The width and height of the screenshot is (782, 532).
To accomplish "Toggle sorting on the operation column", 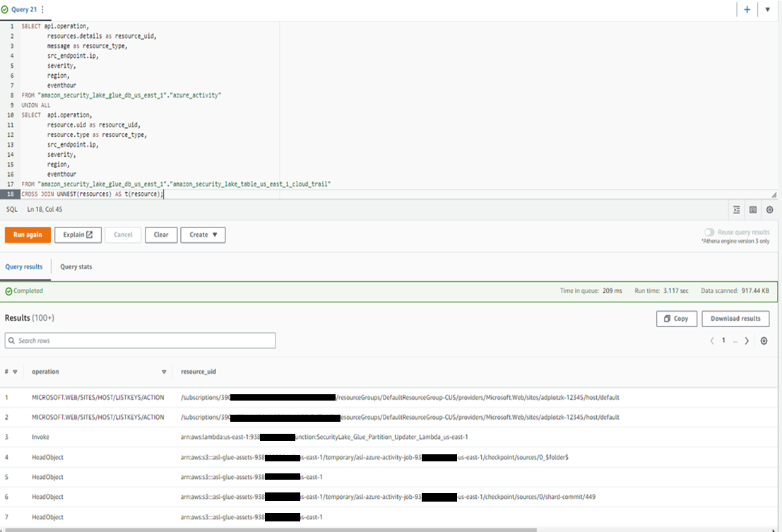I will pyautogui.click(x=164, y=371).
